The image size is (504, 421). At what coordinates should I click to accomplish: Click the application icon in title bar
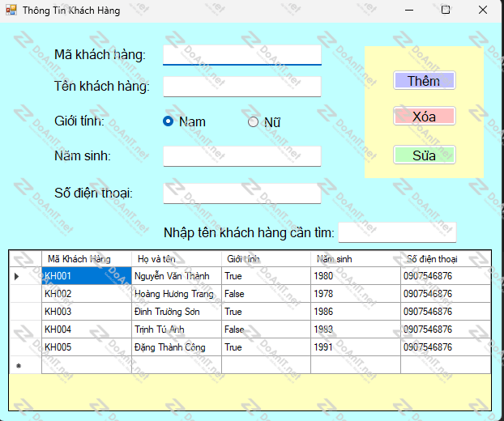pyautogui.click(x=11, y=11)
